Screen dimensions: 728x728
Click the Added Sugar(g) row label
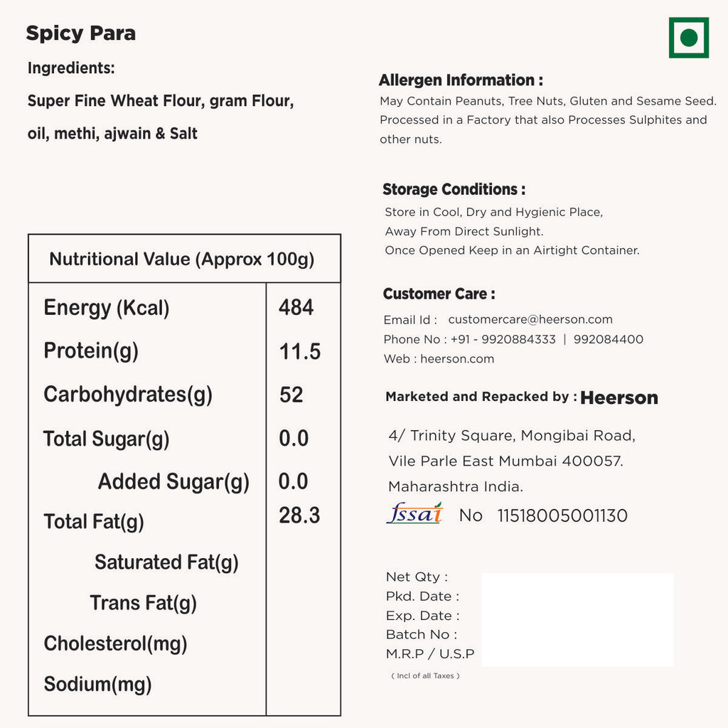pos(173,482)
